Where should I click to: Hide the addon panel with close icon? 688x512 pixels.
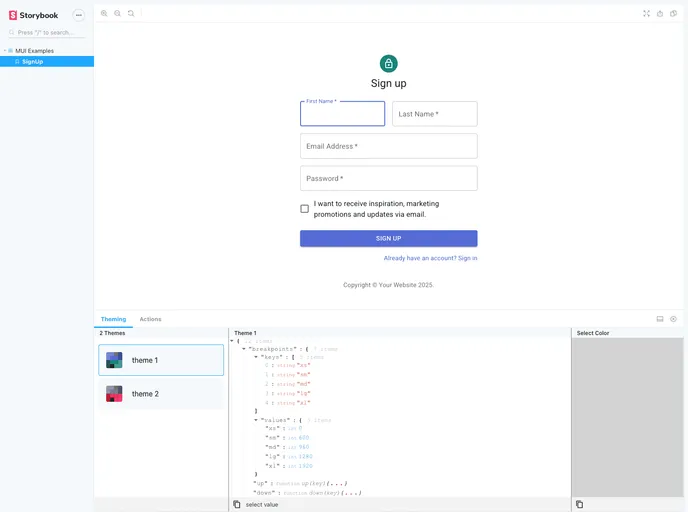(x=673, y=319)
